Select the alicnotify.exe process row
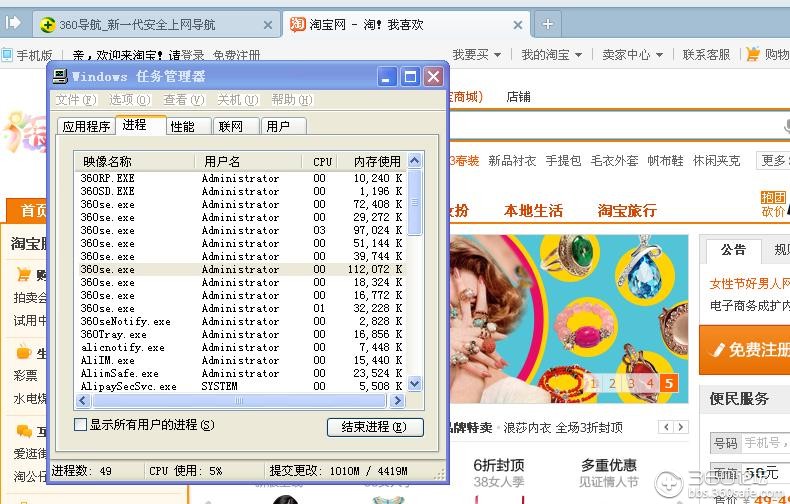790x504 pixels. 241,347
